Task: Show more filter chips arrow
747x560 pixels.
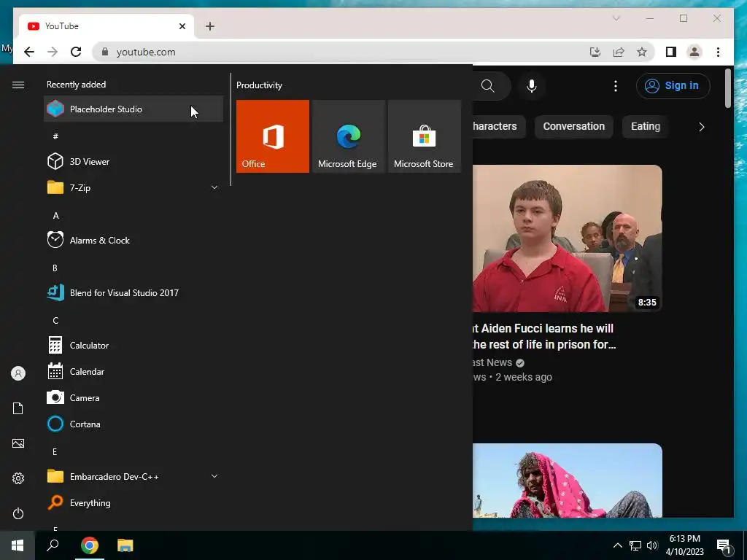Action: [701, 127]
